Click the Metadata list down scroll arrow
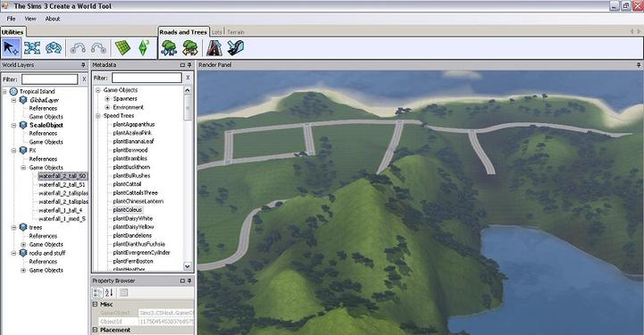Viewport: 644px width, 335px height. click(188, 266)
